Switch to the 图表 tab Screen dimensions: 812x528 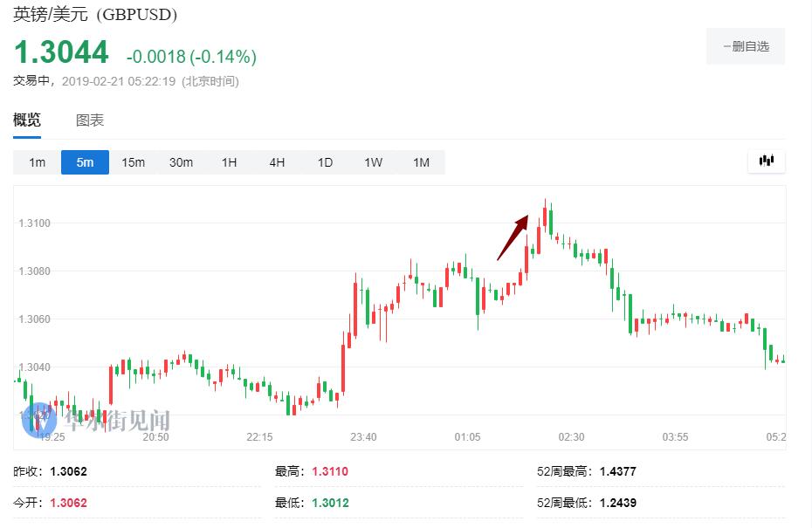tap(90, 120)
